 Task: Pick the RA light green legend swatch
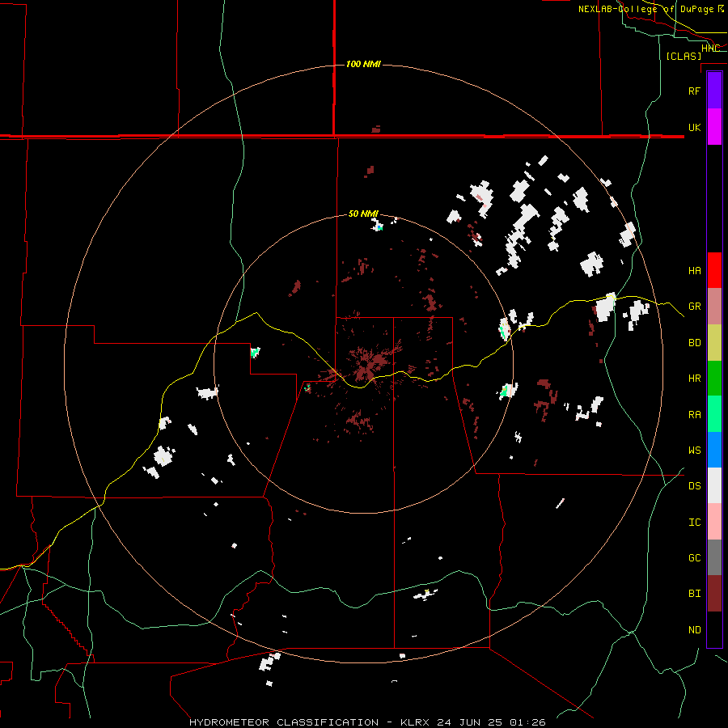pyautogui.click(x=714, y=414)
